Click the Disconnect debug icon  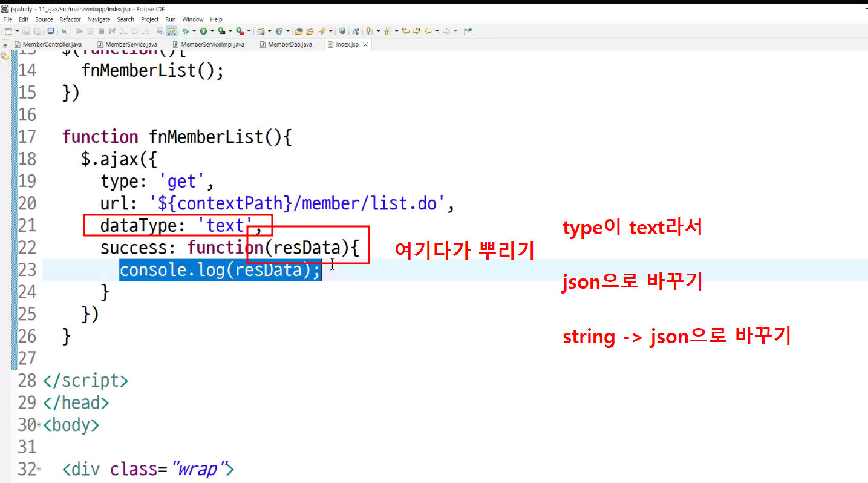click(112, 31)
